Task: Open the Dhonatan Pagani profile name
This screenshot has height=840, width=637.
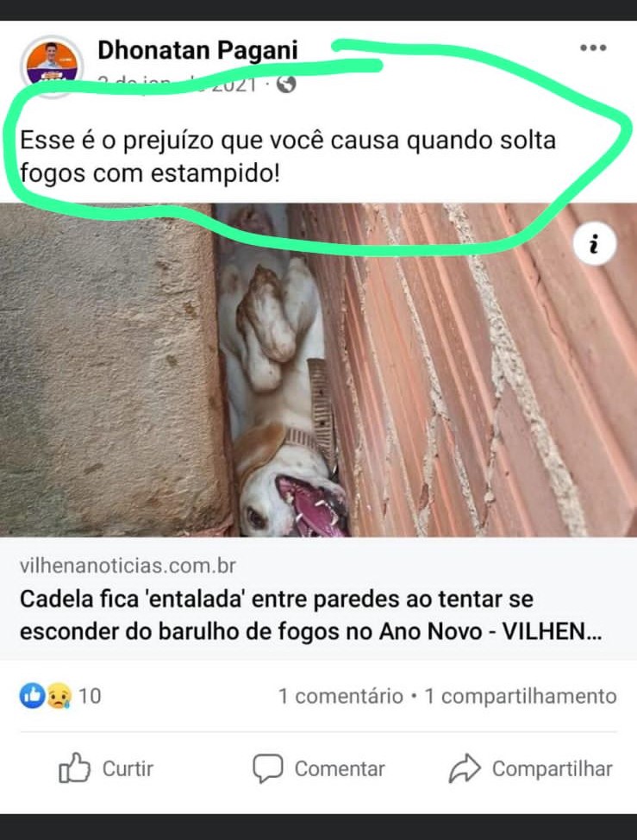Action: click(x=197, y=50)
